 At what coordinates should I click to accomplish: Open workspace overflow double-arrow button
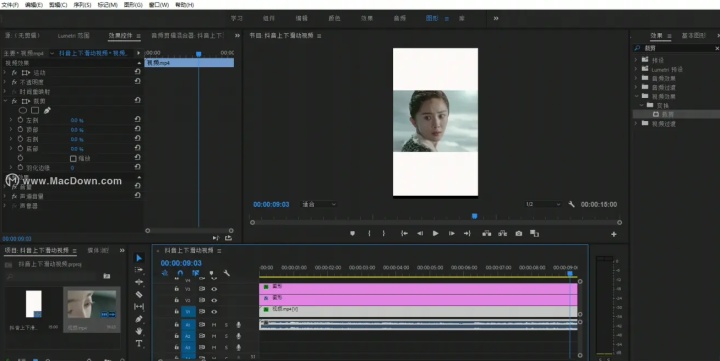tap(496, 18)
